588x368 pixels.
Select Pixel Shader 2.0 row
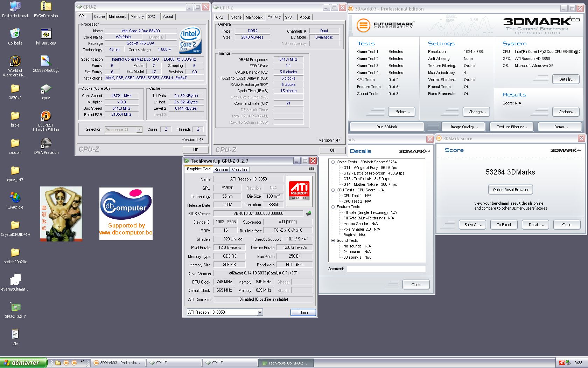pos(362,229)
